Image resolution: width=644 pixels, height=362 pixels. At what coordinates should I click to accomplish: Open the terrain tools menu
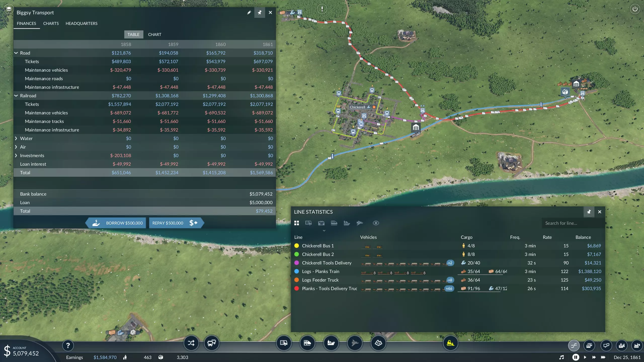378,343
